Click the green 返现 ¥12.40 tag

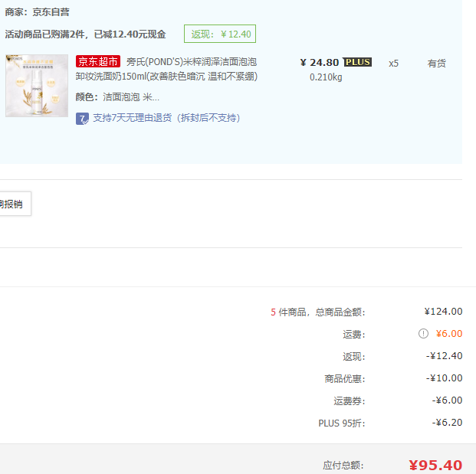point(220,34)
